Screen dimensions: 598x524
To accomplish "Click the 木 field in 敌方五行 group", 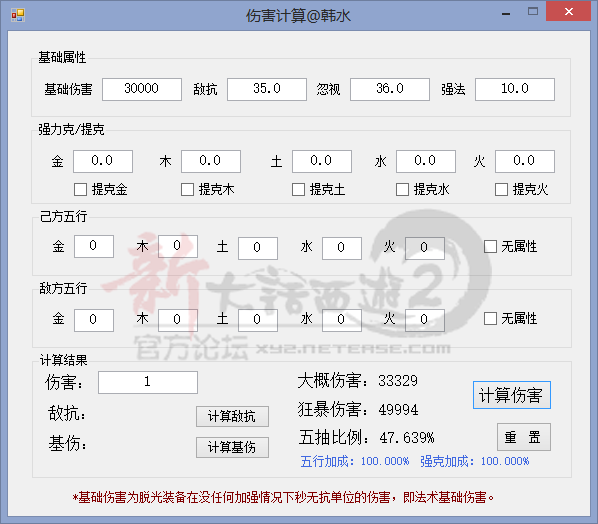I will click(178, 320).
